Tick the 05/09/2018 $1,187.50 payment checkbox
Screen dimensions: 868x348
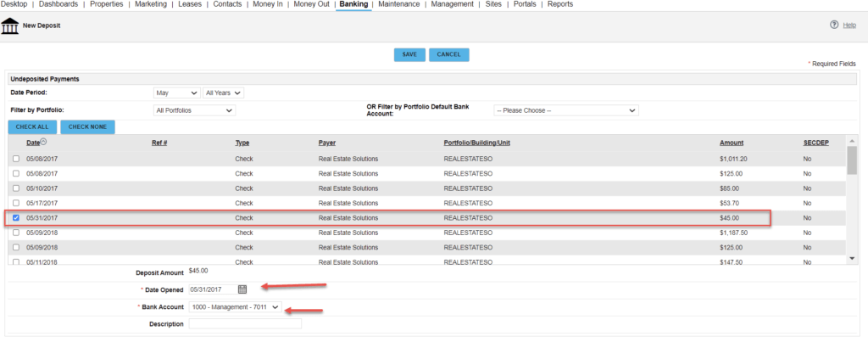point(16,233)
